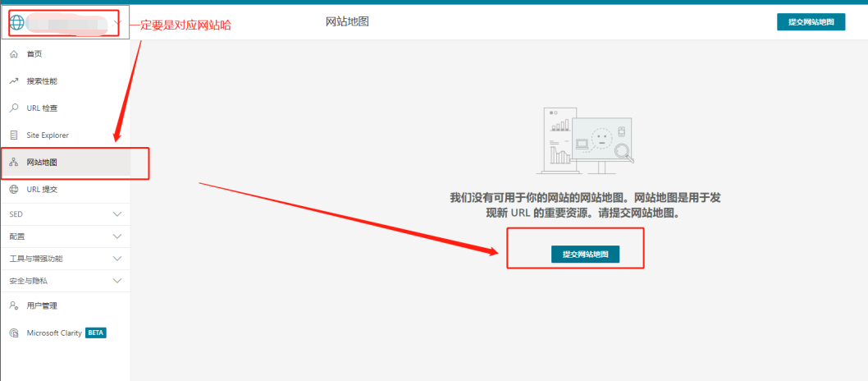Click the top-right 提交网站地图 button
The image size is (868, 381).
(x=811, y=22)
